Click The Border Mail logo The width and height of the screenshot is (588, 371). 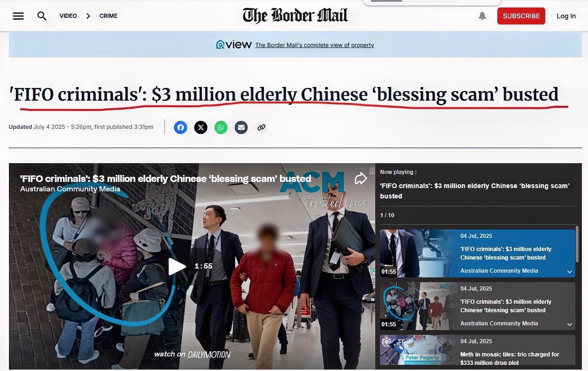(x=295, y=16)
